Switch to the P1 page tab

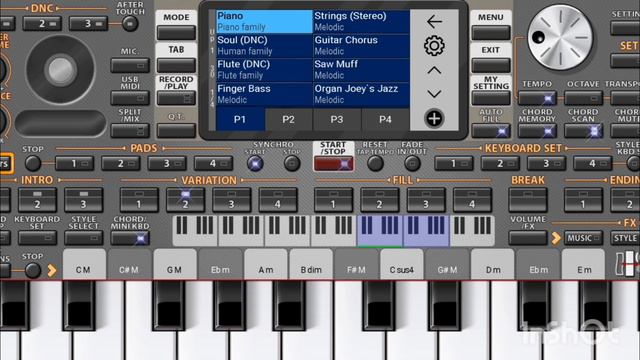click(x=240, y=120)
